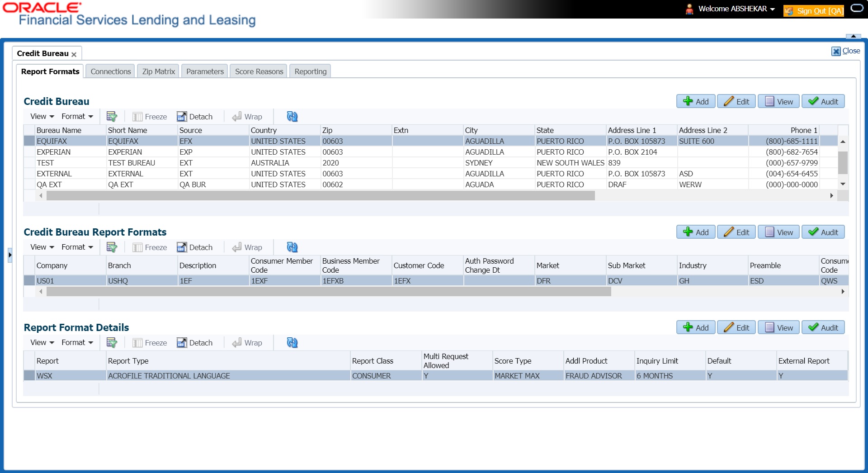This screenshot has width=868, height=473.
Task: Click Query by Example icon in Credit Bureau toolbar
Action: (112, 117)
